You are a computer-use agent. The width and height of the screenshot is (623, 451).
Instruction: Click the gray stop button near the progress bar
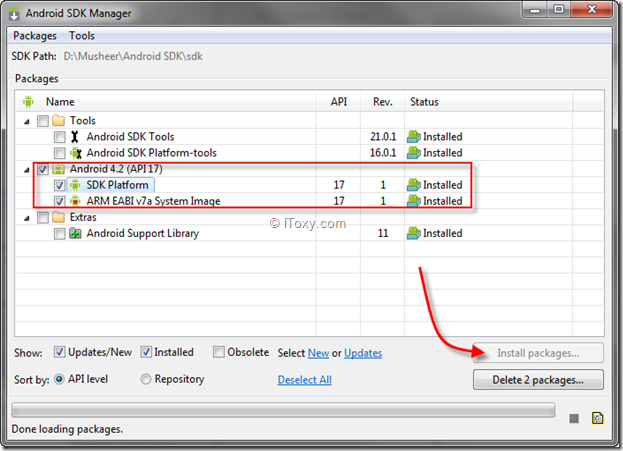(x=574, y=418)
